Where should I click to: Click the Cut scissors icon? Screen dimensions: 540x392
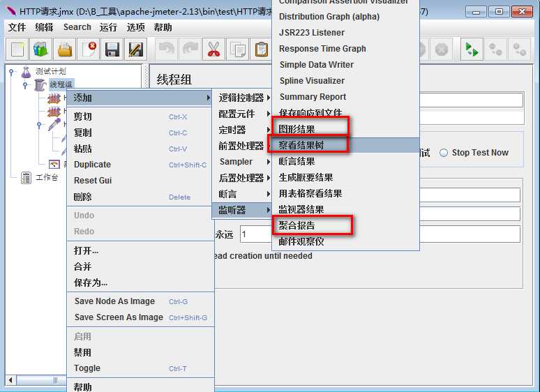(x=214, y=50)
